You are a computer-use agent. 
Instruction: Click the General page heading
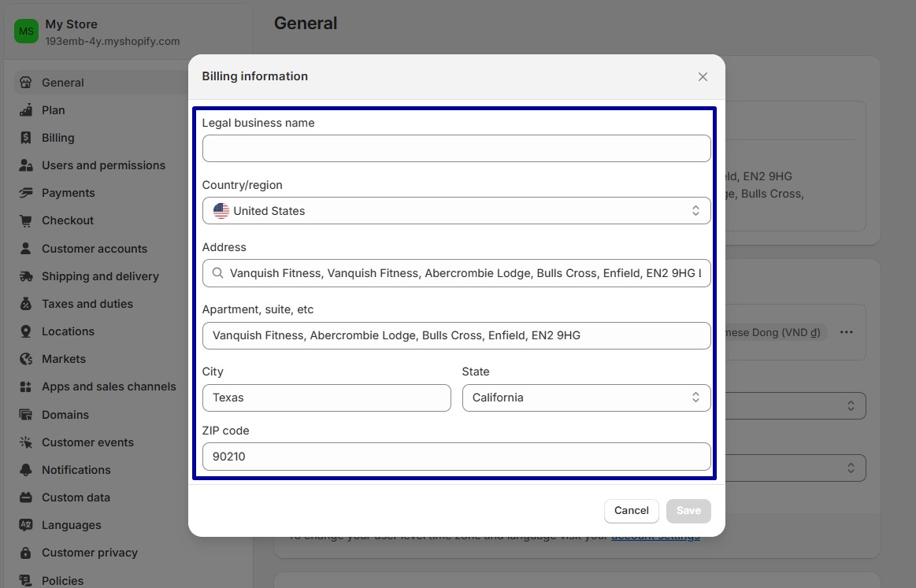click(x=306, y=24)
